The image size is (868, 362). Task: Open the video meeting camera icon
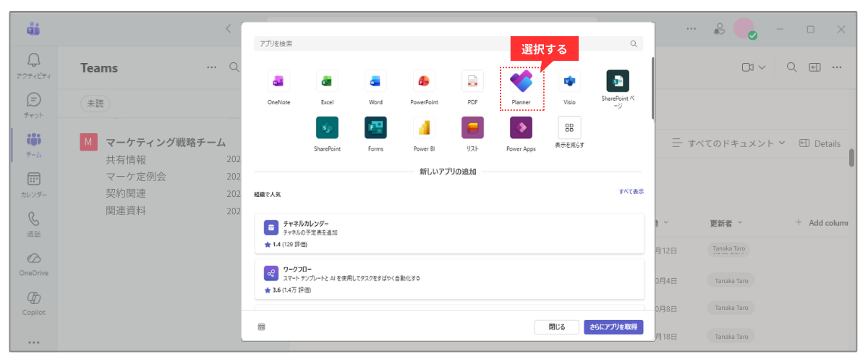[x=747, y=67]
